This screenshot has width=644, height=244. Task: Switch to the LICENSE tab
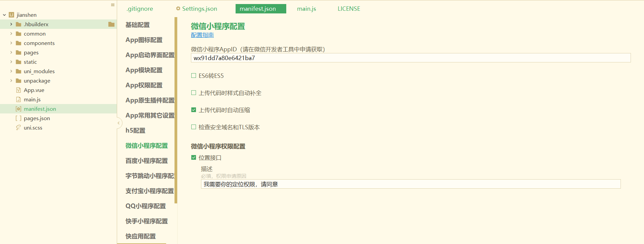pos(349,9)
